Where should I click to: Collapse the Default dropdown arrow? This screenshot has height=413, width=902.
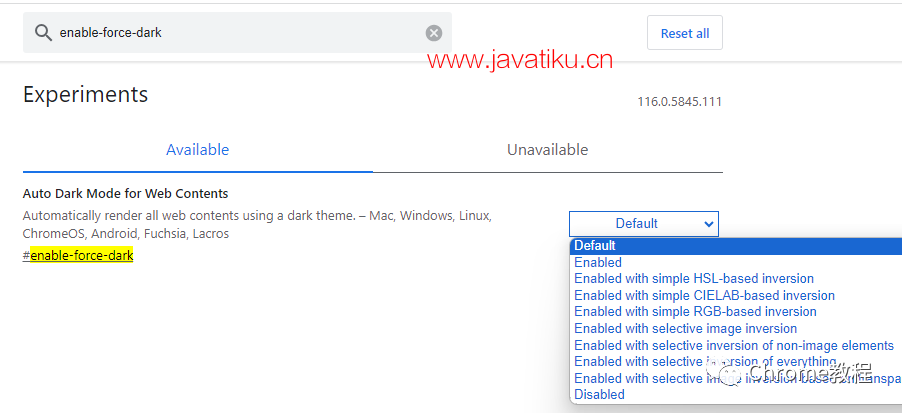point(708,224)
